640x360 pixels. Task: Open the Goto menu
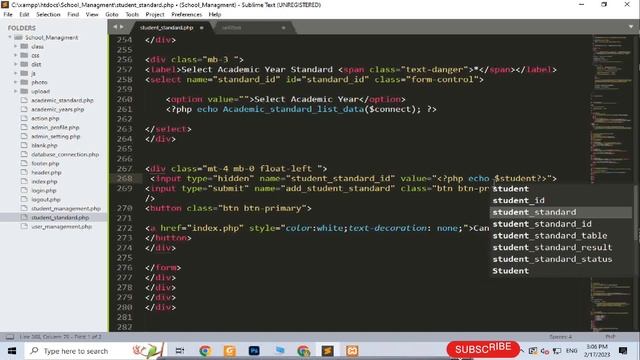[x=111, y=14]
